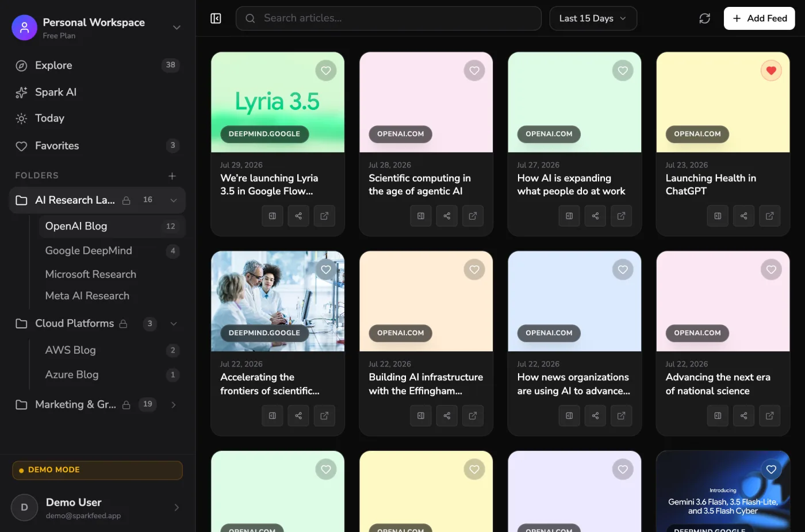Go to Explore
Screen dimensions: 805x532
click(x=97, y=66)
